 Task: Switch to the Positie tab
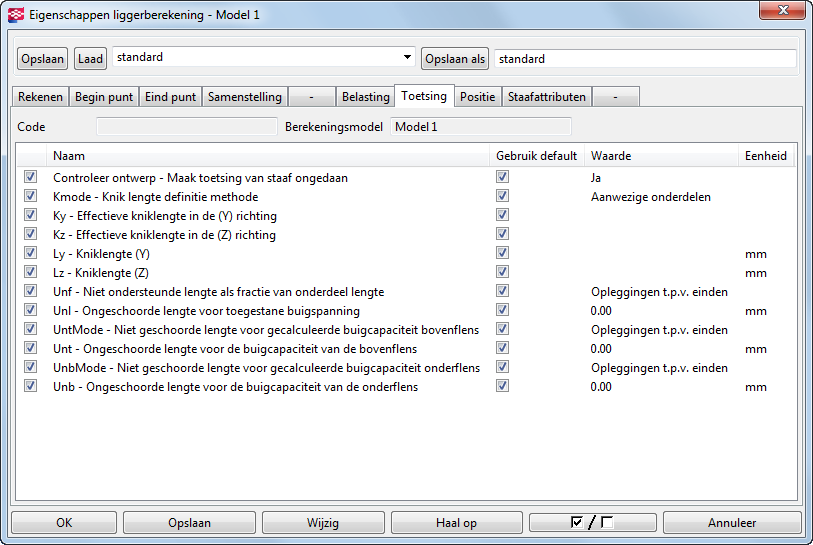478,96
